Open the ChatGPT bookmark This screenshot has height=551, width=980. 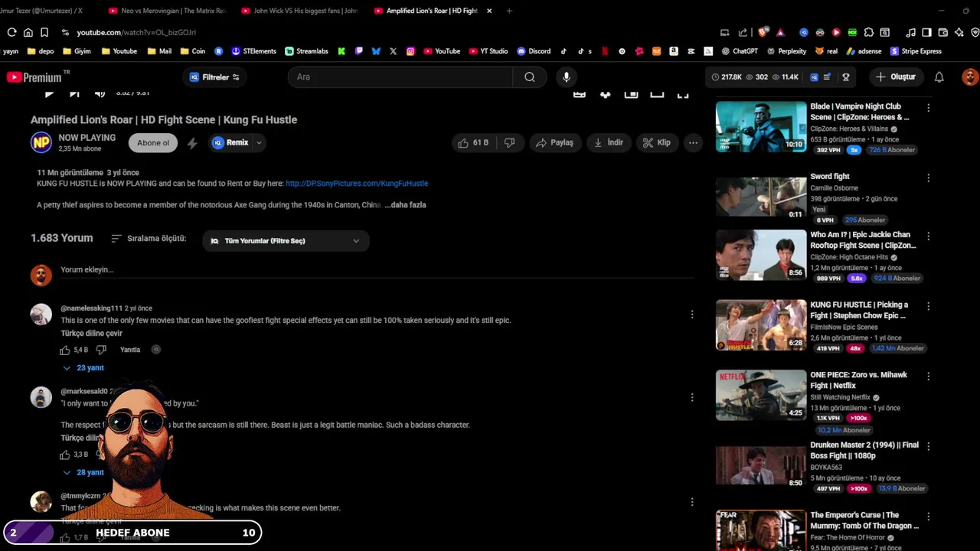(739, 51)
